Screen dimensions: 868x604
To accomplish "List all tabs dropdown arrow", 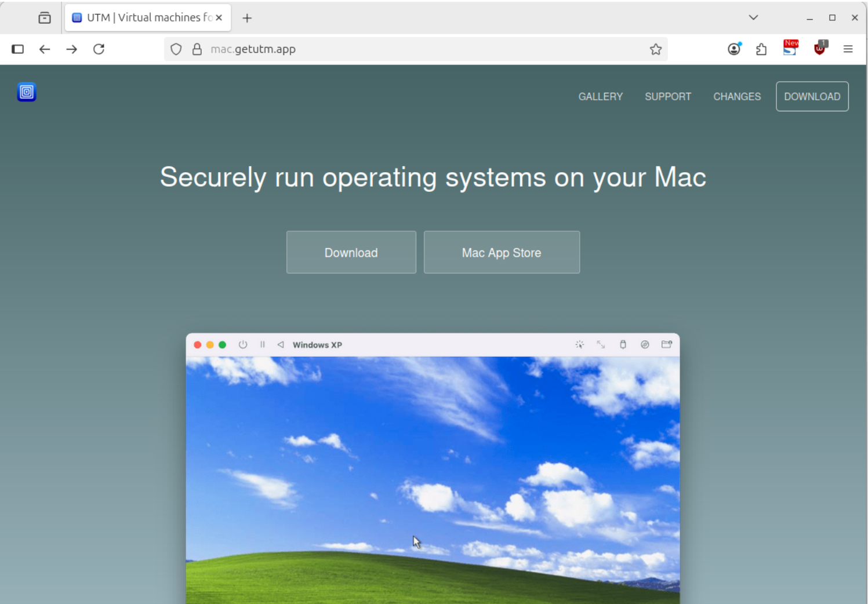I will coord(753,17).
